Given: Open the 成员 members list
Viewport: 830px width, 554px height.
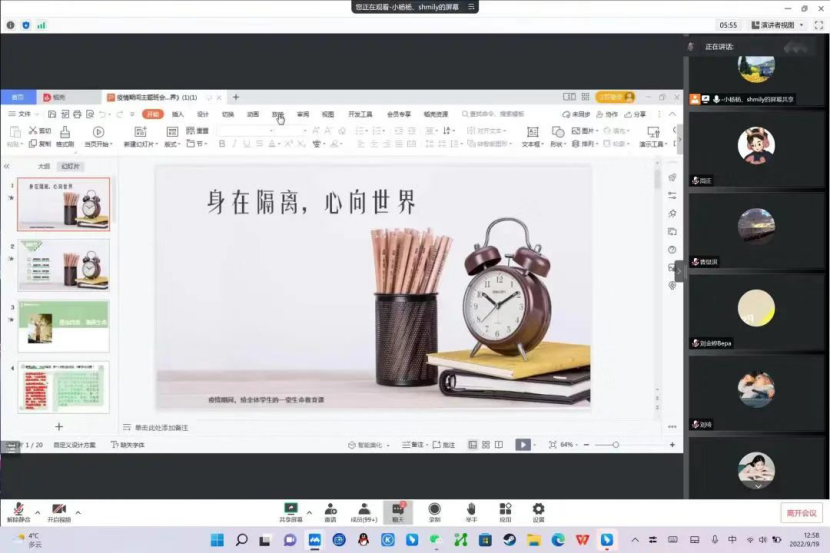Looking at the screenshot, I should tap(364, 511).
